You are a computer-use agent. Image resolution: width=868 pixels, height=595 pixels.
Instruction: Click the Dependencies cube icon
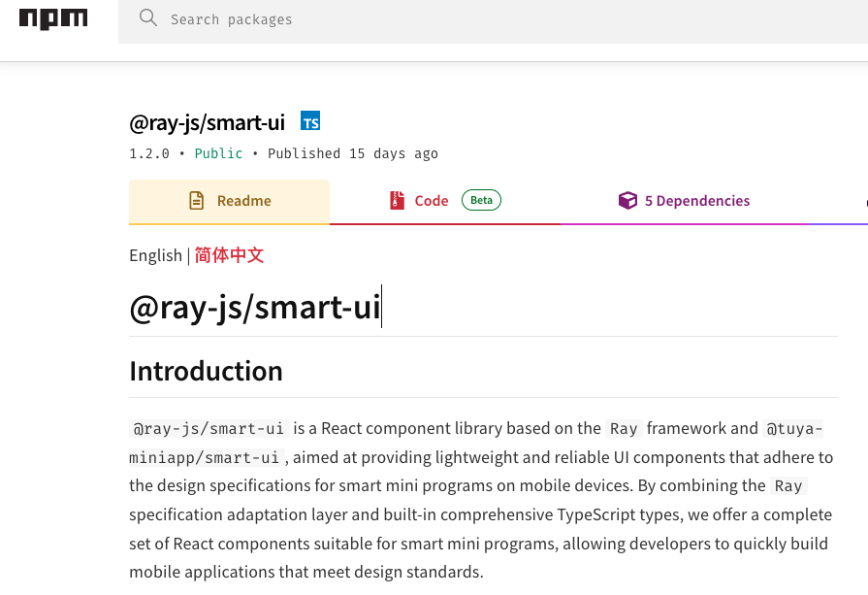point(627,201)
